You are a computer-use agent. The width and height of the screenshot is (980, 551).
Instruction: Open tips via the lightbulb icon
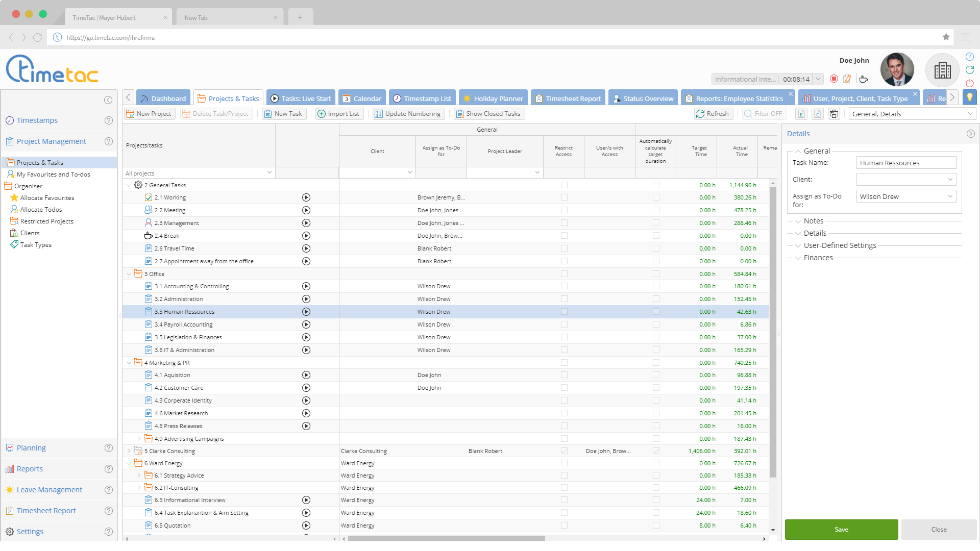[969, 97]
